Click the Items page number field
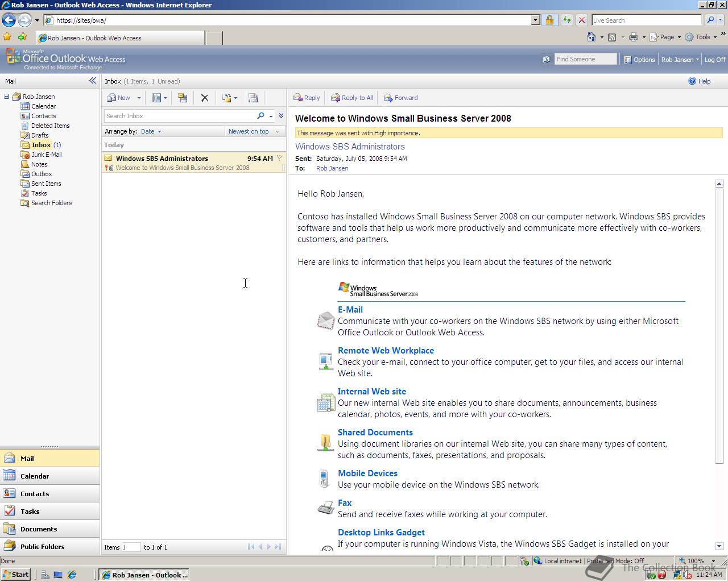The height and width of the screenshot is (582, 728). click(131, 547)
